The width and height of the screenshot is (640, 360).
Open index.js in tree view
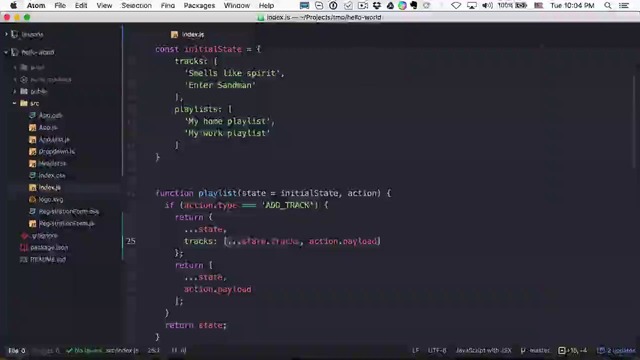(49, 187)
